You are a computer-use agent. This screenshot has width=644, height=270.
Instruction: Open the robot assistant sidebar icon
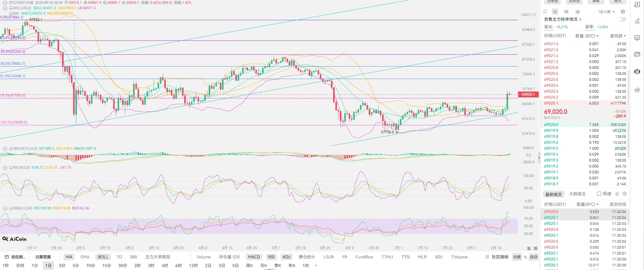point(637,71)
